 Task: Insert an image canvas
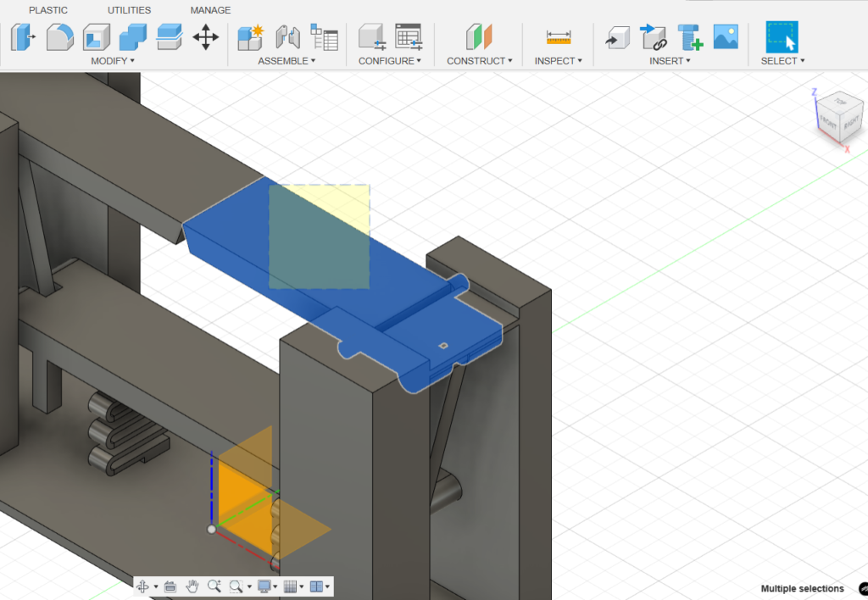pos(726,37)
